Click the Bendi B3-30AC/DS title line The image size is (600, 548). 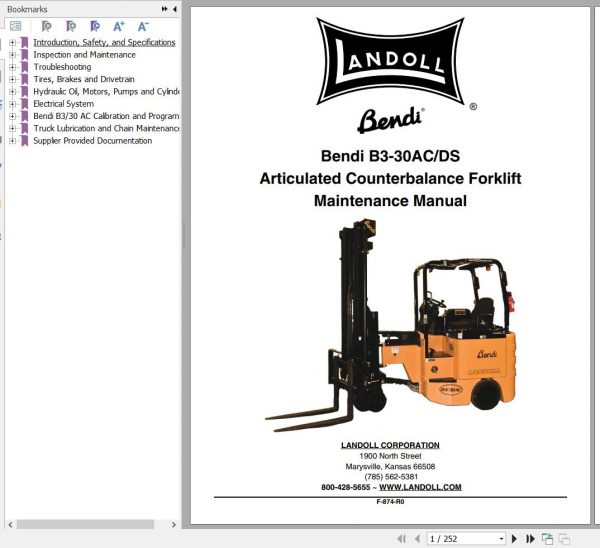coord(390,156)
